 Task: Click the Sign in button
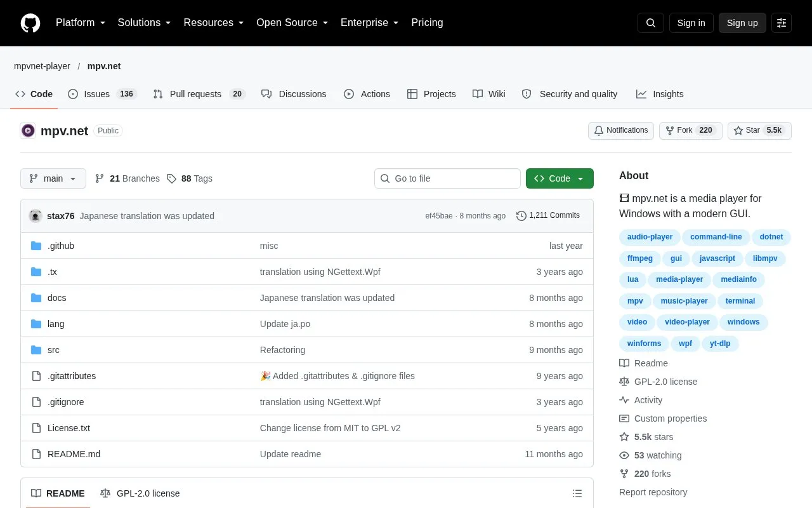click(691, 23)
